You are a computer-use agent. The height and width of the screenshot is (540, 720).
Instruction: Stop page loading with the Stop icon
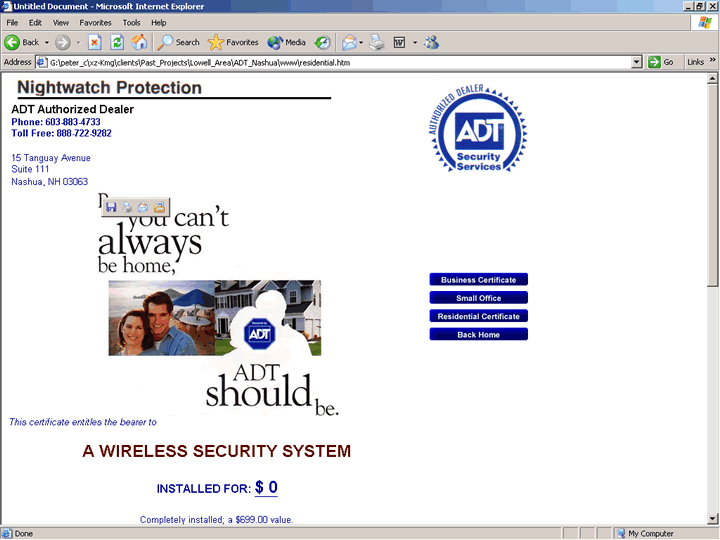click(x=95, y=43)
